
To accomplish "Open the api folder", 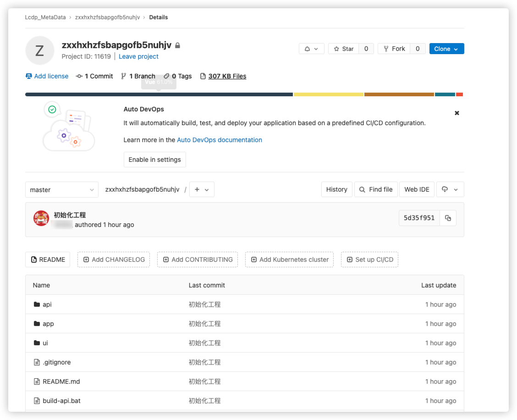I will (47, 304).
